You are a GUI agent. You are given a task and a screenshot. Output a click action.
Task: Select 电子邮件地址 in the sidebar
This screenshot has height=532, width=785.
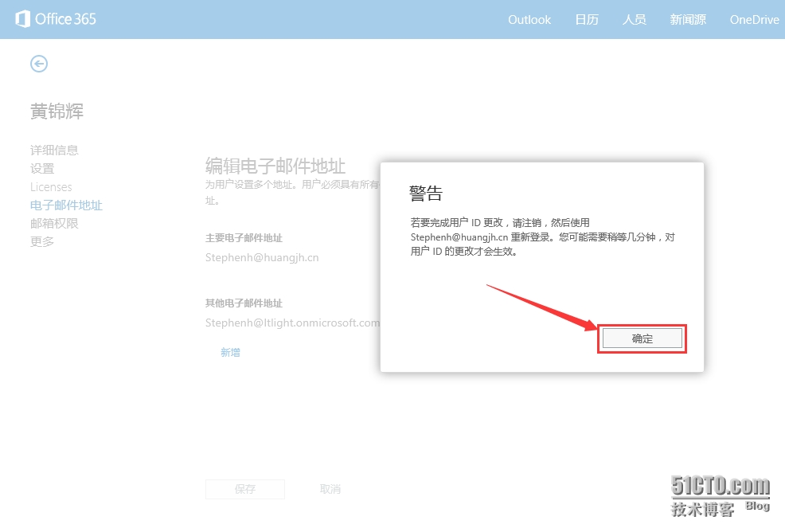(x=66, y=205)
